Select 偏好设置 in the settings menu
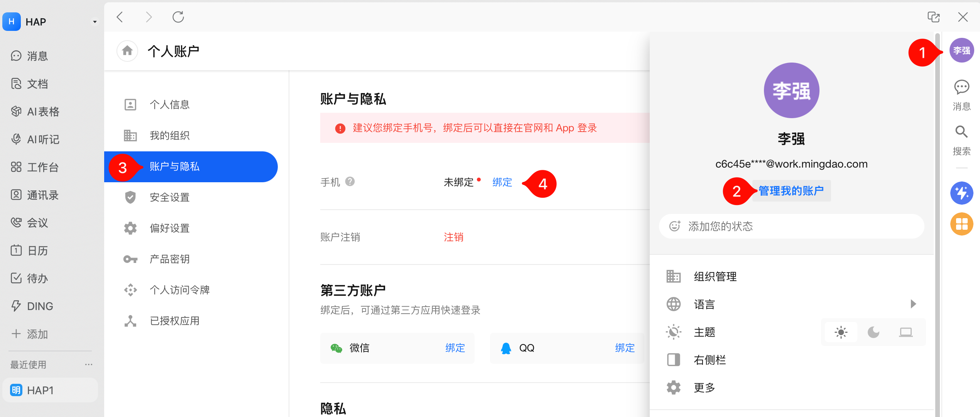Screen dimensions: 980x417 [x=191, y=228]
